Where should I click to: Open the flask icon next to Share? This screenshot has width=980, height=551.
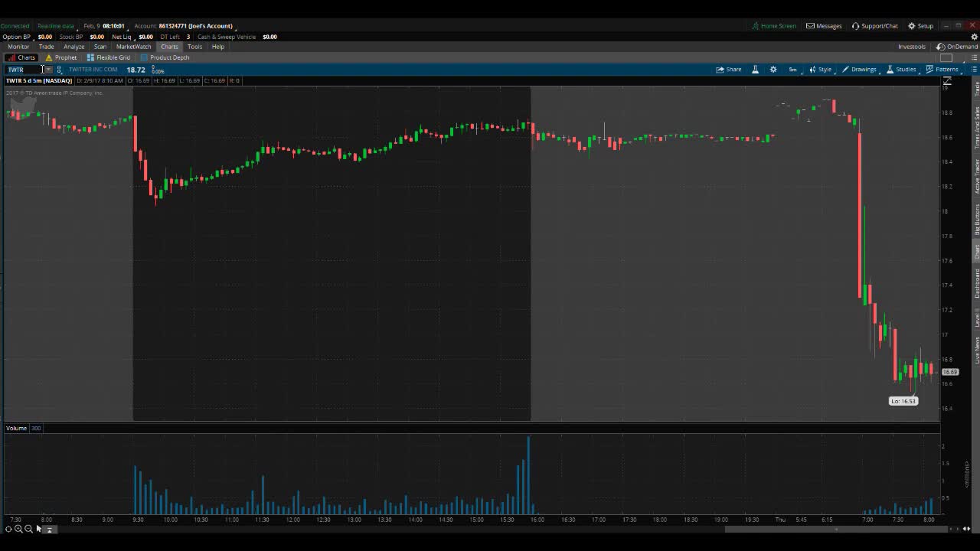[755, 70]
